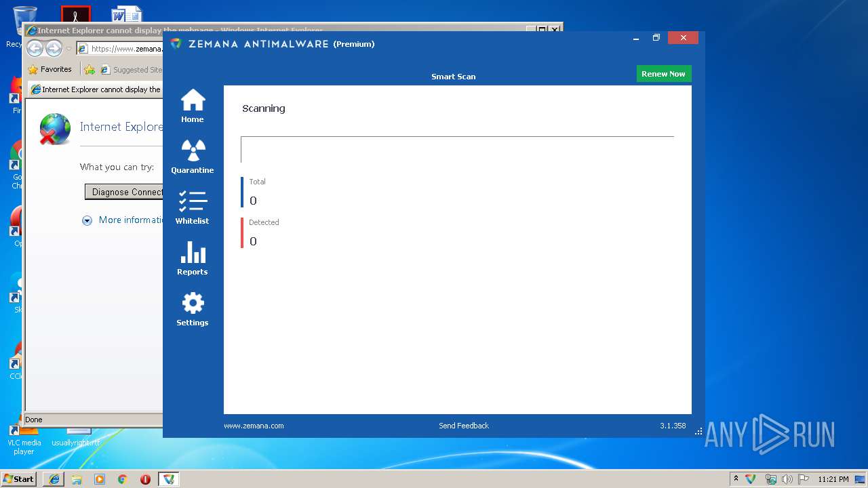
Task: Click the Scanning status text
Action: (x=264, y=108)
